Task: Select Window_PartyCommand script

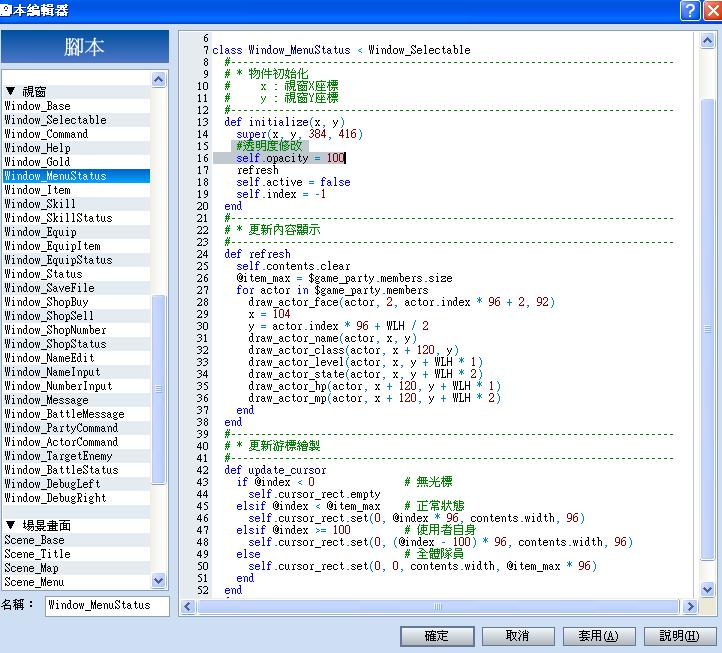Action: click(x=76, y=428)
